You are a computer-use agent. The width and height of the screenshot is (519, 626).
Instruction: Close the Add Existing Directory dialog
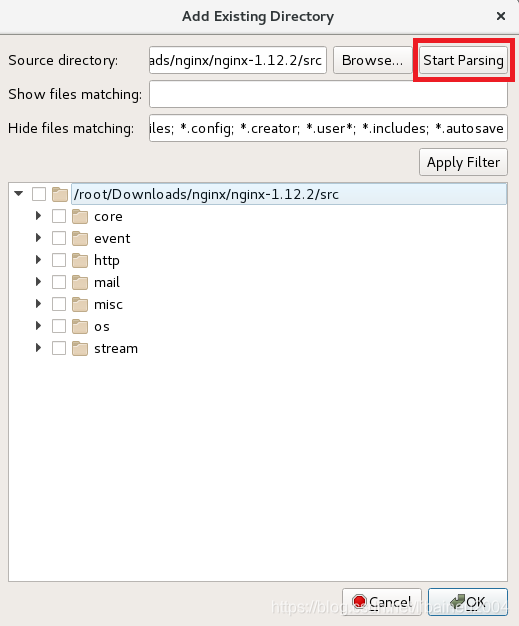(501, 16)
